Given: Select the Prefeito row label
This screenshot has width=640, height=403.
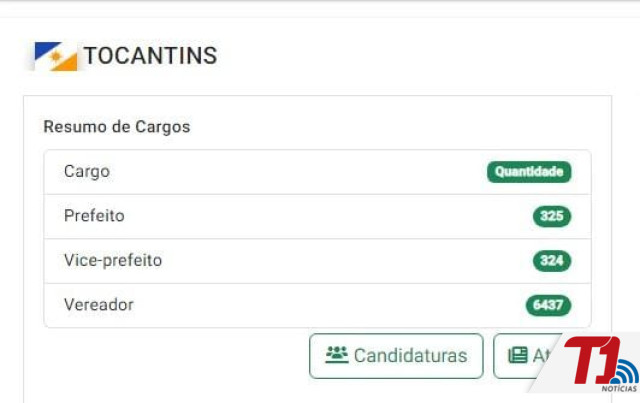Looking at the screenshot, I should (x=94, y=216).
